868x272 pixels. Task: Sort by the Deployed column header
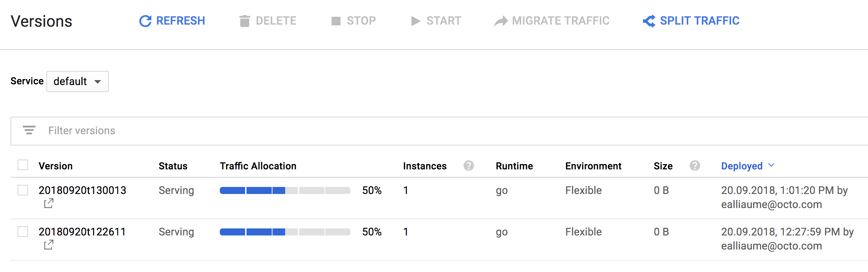pos(742,166)
